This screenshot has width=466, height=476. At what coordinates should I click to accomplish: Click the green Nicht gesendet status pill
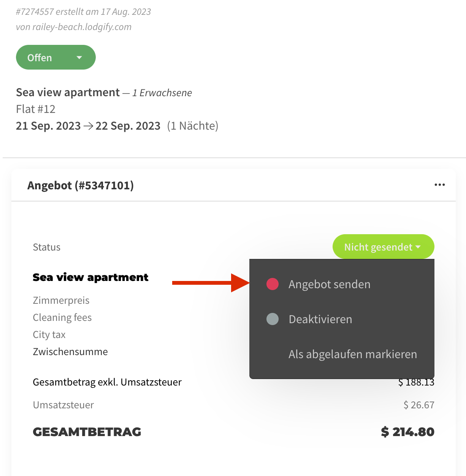(383, 246)
